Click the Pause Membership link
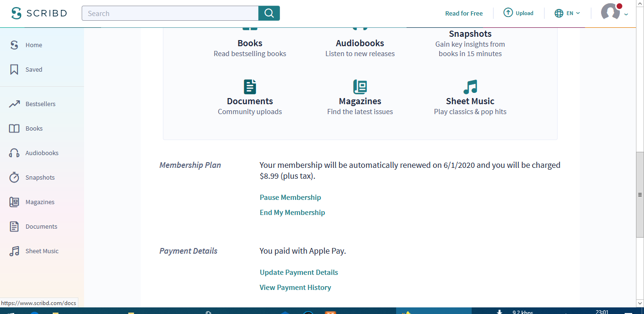Screen dimensions: 644x314 coord(290,197)
